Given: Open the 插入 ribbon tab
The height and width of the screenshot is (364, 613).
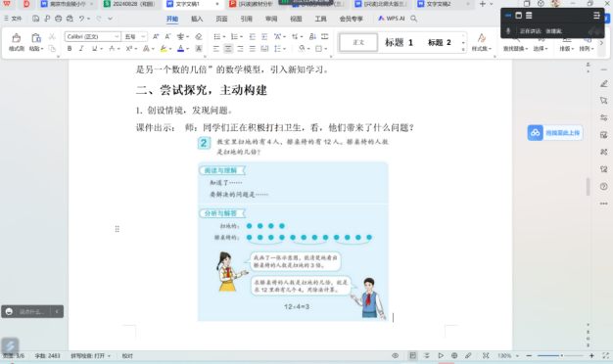Looking at the screenshot, I should coord(197,19).
